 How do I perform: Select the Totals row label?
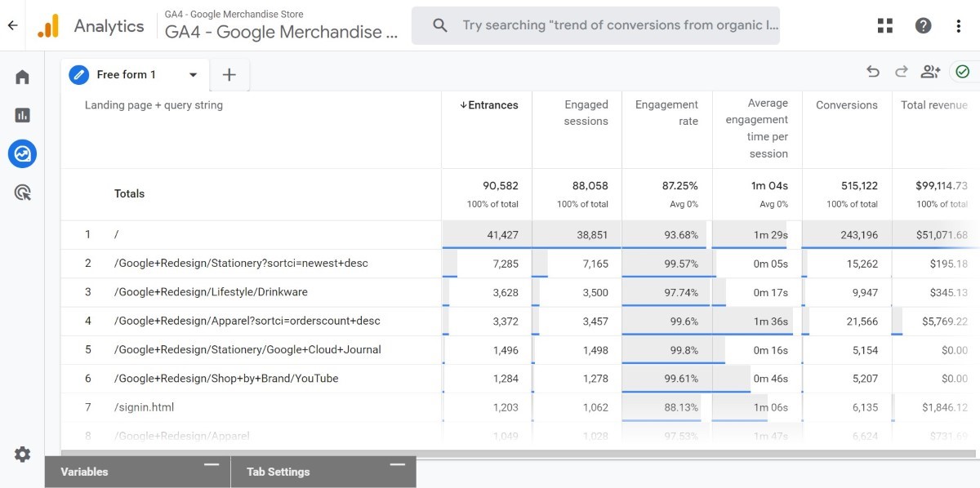129,194
